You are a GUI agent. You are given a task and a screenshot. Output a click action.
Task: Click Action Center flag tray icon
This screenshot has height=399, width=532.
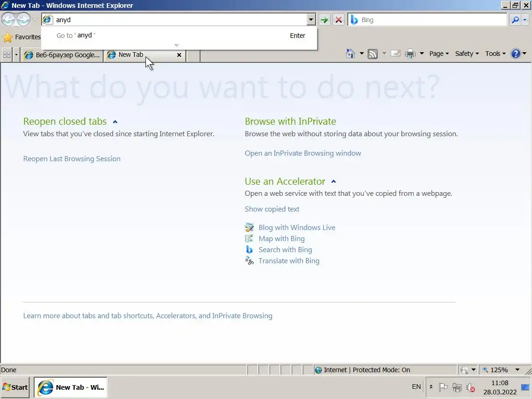(443, 387)
